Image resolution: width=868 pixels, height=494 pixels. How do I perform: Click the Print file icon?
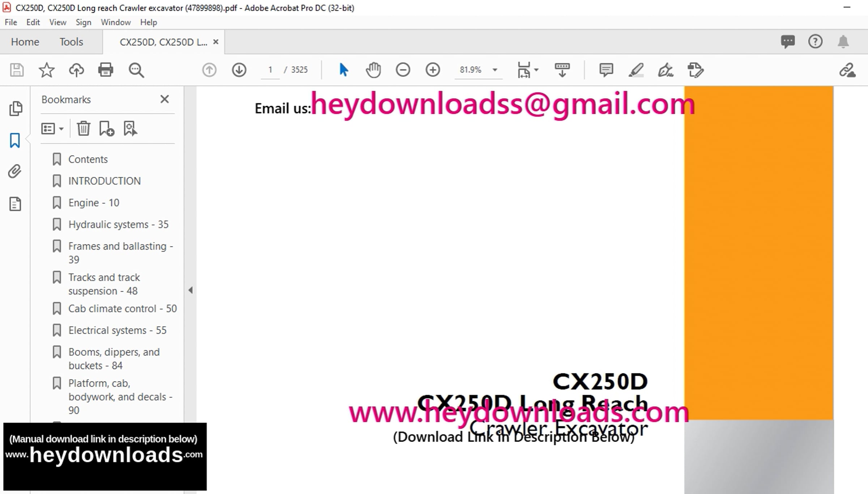point(106,70)
